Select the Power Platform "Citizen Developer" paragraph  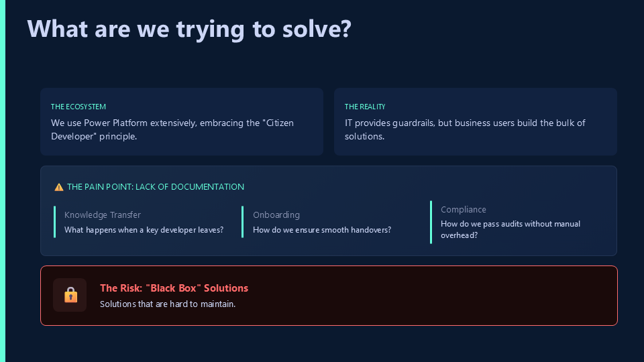tap(172, 129)
